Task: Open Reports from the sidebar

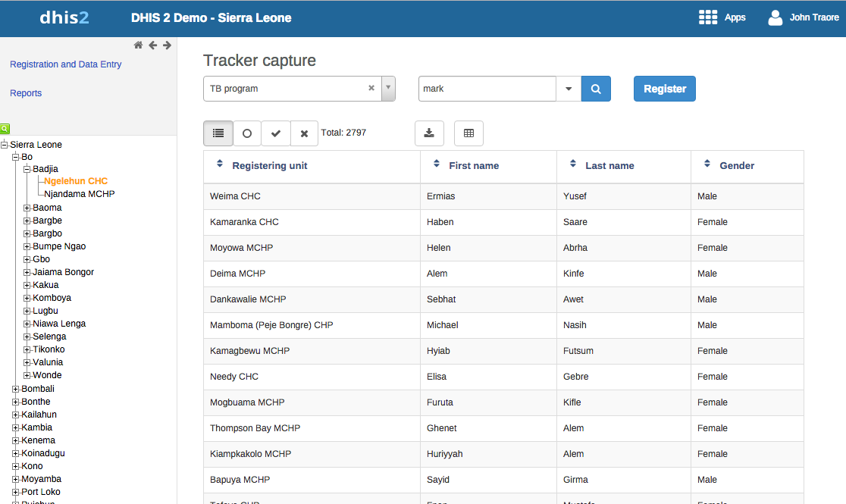Action: (x=26, y=93)
